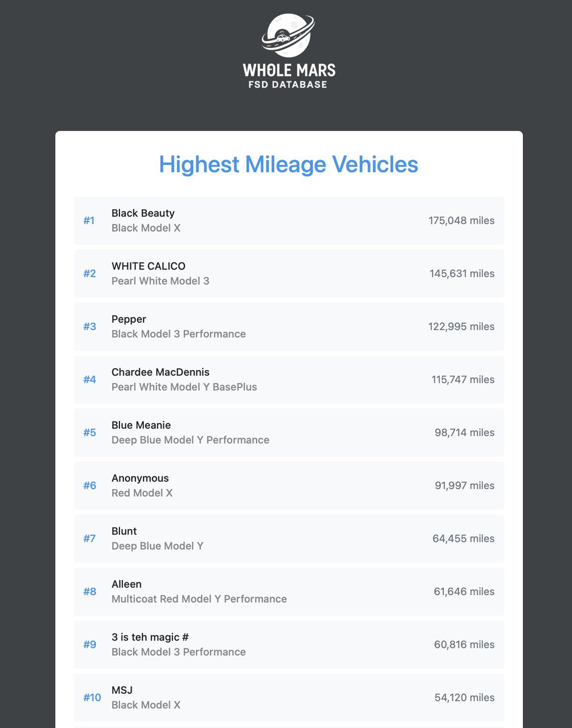Click the FSD DATABASE subtitle text
The width and height of the screenshot is (572, 728).
289,84
